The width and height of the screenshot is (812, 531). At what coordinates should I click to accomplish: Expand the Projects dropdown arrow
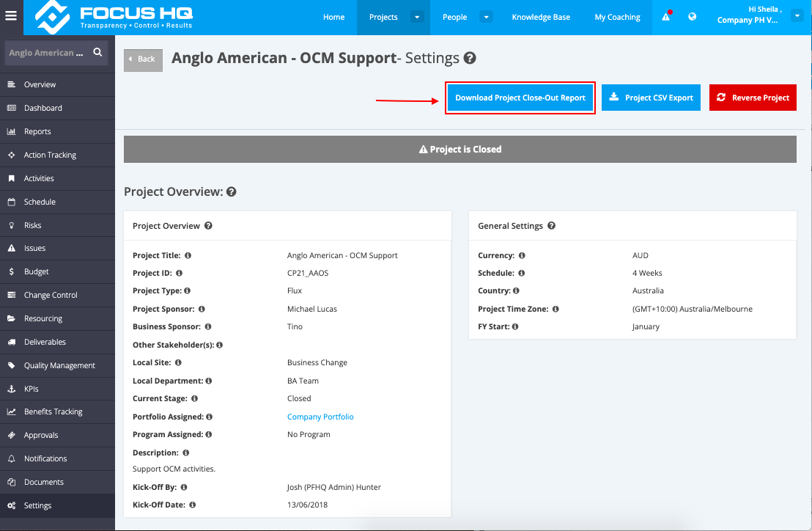pos(417,17)
